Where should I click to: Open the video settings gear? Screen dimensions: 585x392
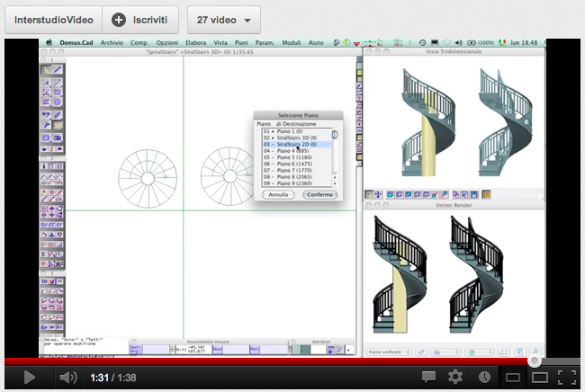click(x=455, y=377)
